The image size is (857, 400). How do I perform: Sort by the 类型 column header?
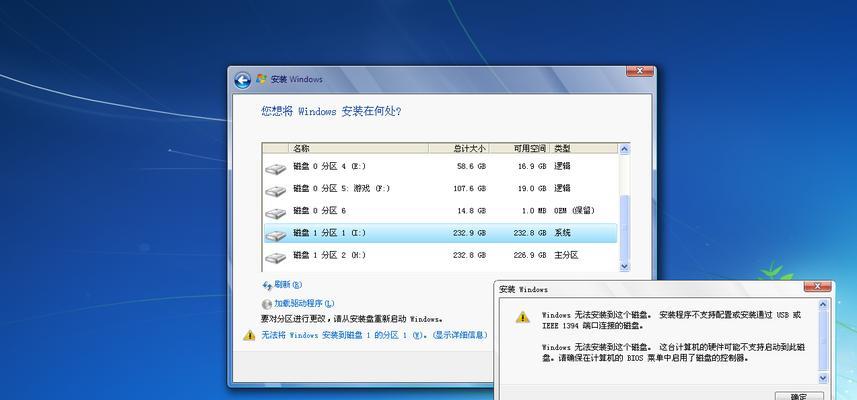[584, 148]
